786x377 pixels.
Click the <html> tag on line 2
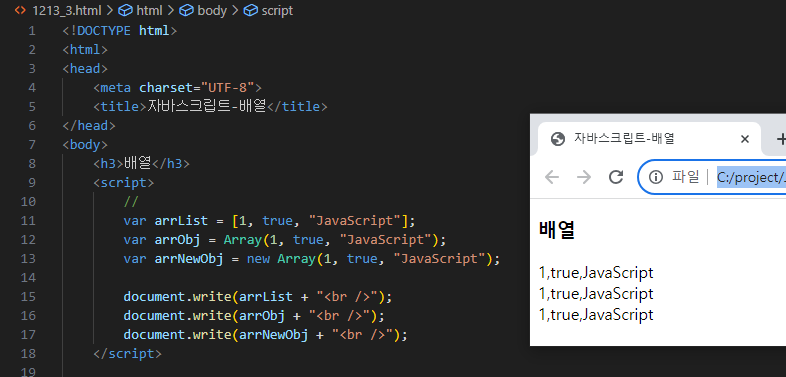(x=85, y=50)
